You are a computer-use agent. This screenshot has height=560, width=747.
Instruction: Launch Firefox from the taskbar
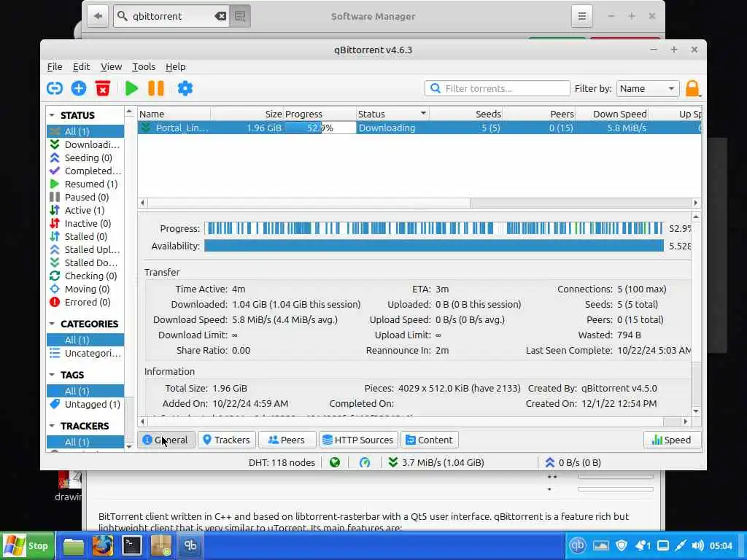click(x=102, y=545)
